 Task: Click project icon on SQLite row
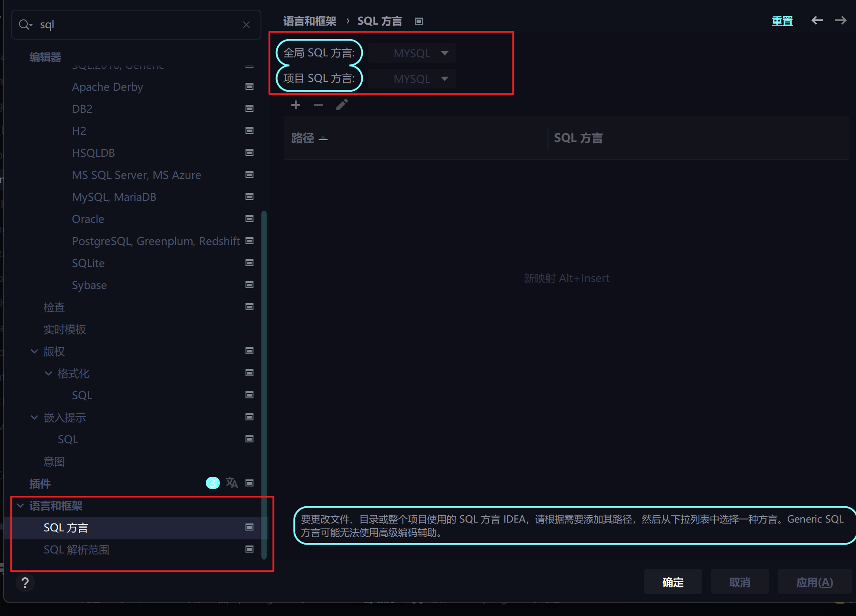tap(249, 263)
